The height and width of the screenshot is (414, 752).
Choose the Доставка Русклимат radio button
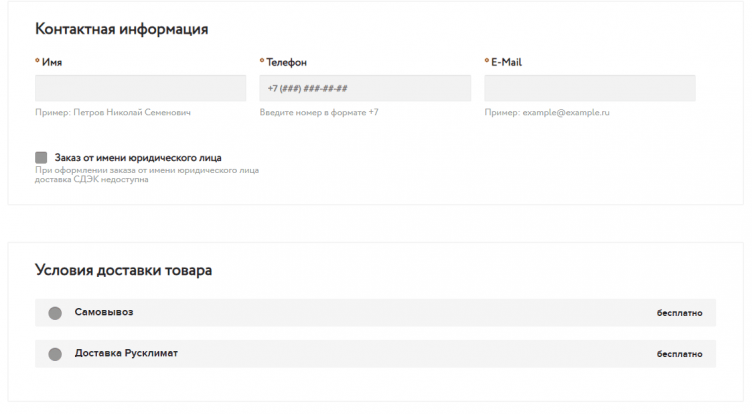click(x=55, y=354)
